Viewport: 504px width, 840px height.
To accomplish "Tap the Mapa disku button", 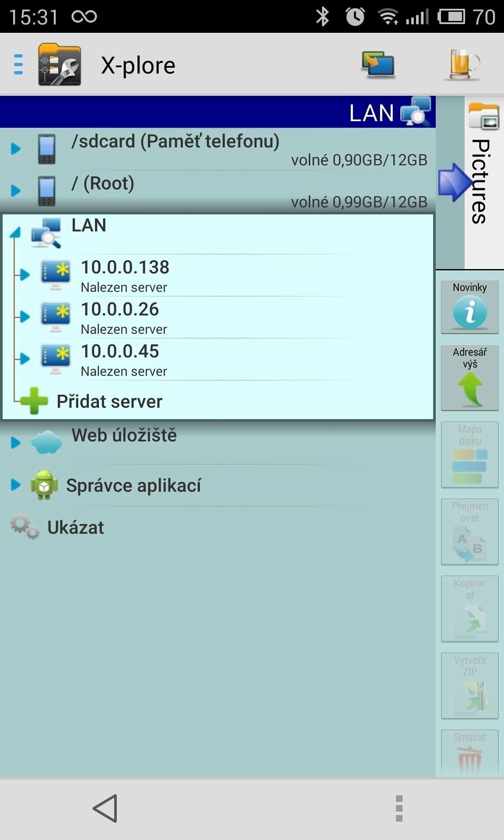I will coord(470,455).
